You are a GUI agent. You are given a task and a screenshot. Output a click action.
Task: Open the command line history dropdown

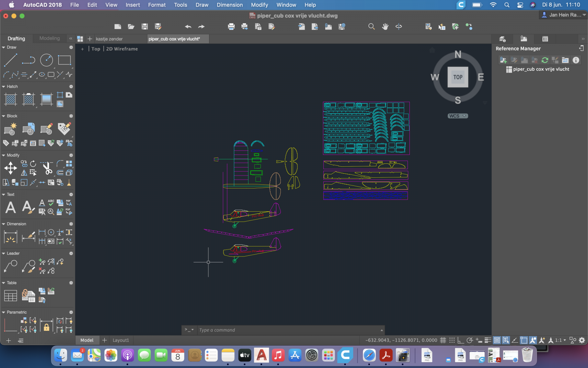point(189,330)
